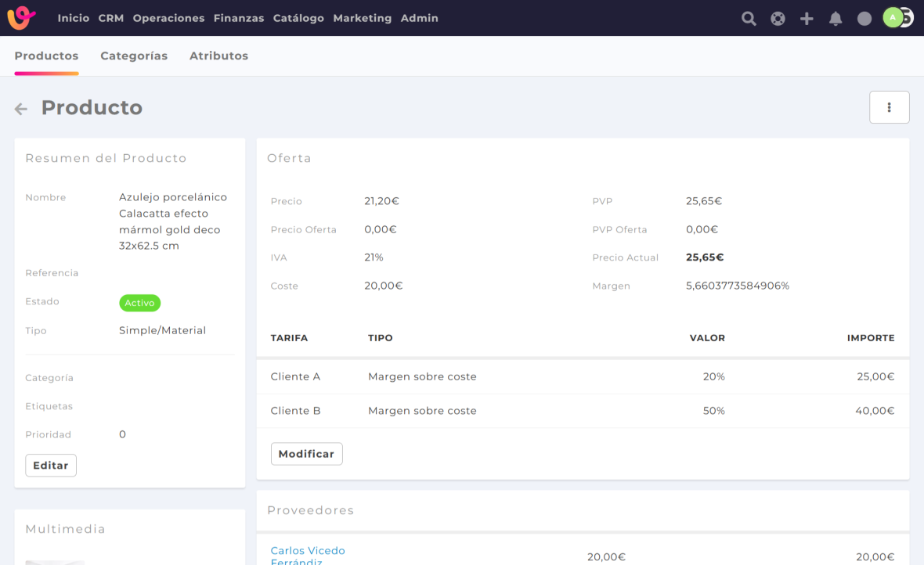This screenshot has width=924, height=565.
Task: Open the three-dot product options menu
Action: coord(889,107)
